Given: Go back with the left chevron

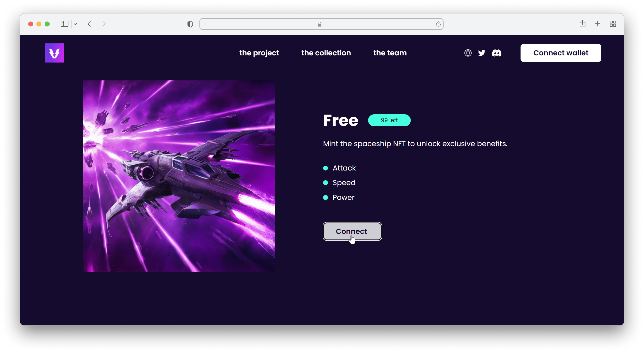Looking at the screenshot, I should [89, 24].
